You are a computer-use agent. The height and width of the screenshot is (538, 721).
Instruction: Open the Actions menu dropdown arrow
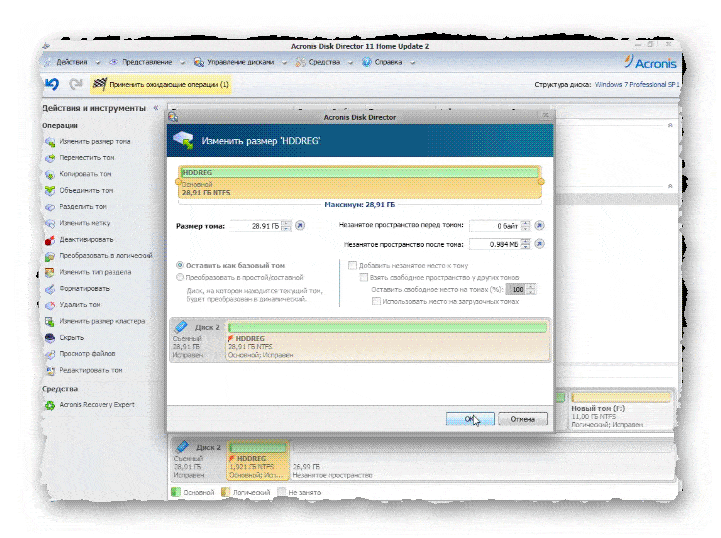(97, 63)
